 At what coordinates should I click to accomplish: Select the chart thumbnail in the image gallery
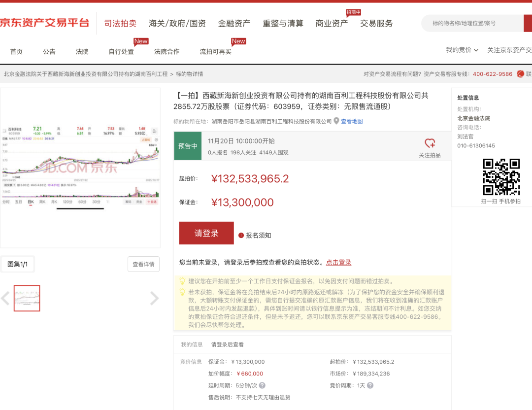point(27,298)
